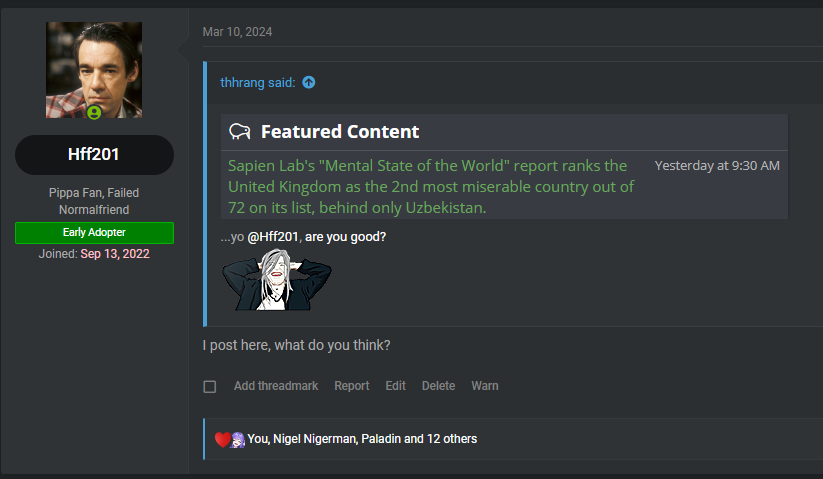The image size is (823, 479).
Task: Jump to original post via up-arrow icon
Action: click(x=309, y=82)
